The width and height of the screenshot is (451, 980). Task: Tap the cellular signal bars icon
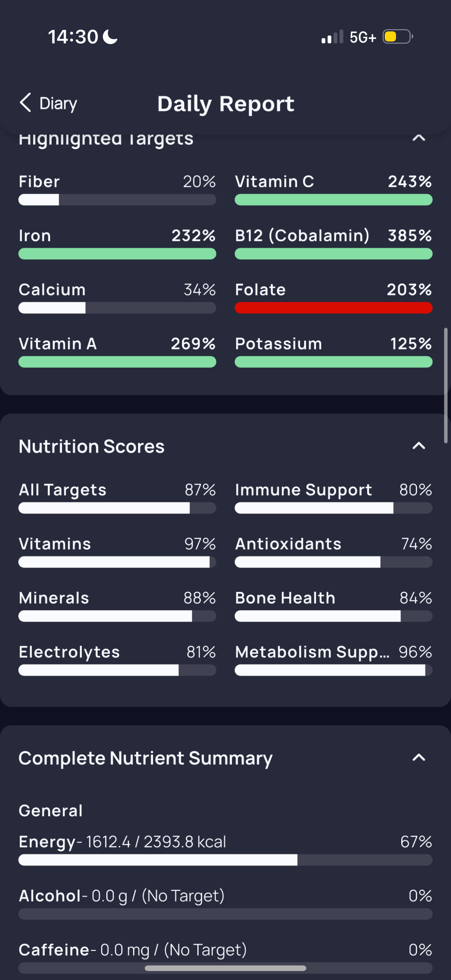[x=332, y=37]
